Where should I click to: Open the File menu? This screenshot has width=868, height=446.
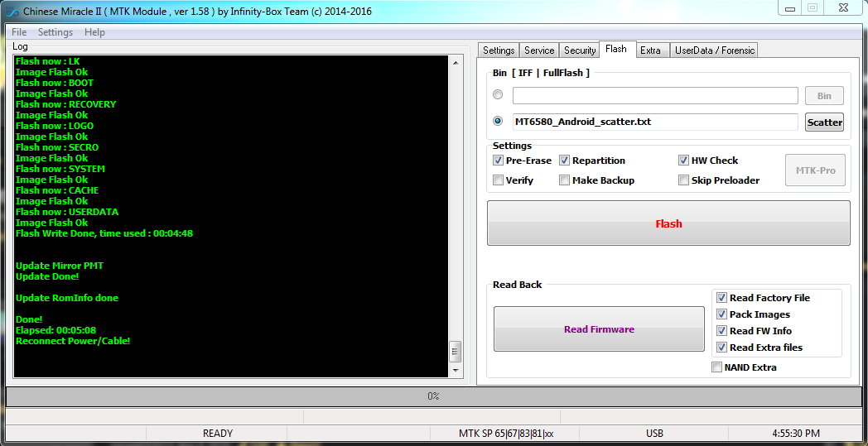pyautogui.click(x=19, y=32)
